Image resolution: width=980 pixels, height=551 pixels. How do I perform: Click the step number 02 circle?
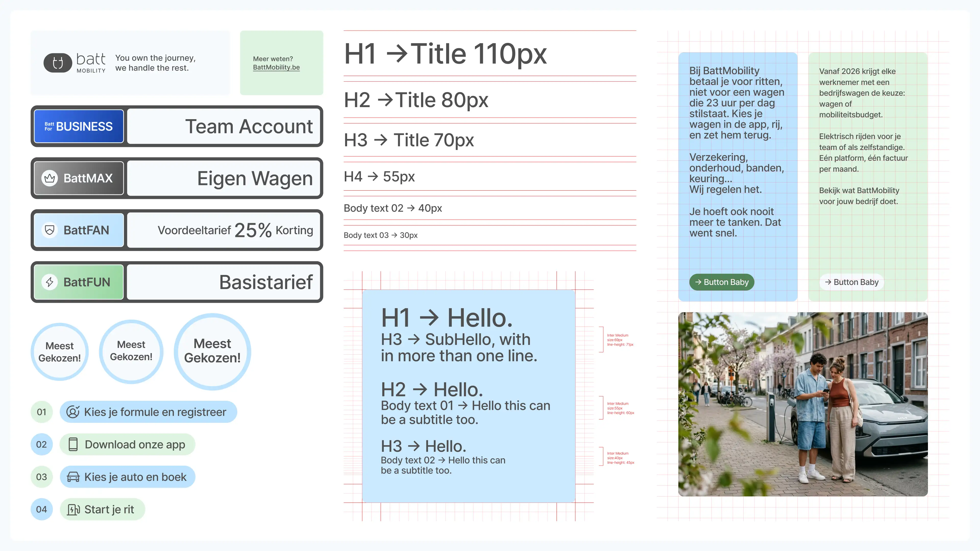(41, 445)
